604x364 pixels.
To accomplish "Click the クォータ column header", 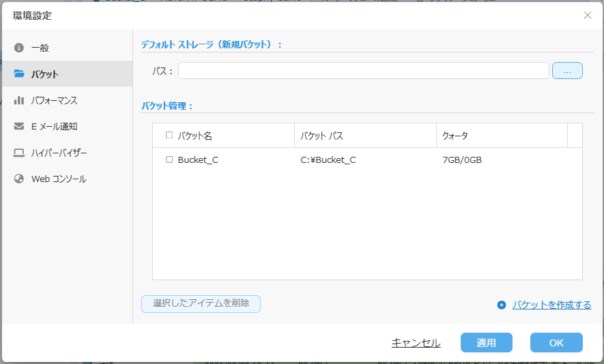I will click(x=502, y=136).
